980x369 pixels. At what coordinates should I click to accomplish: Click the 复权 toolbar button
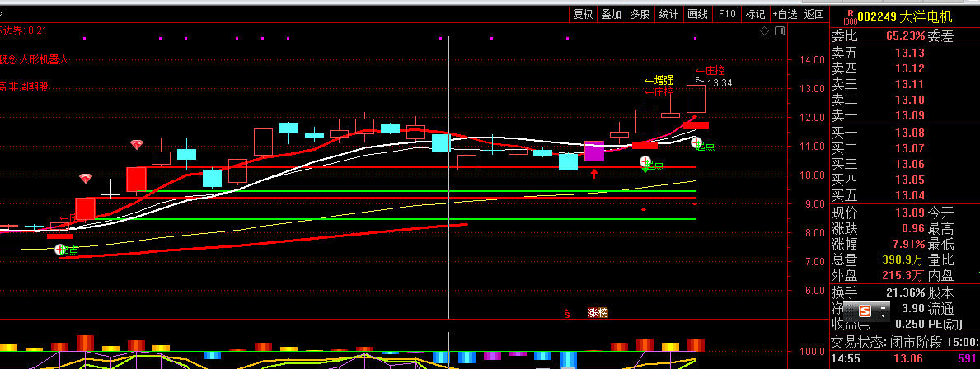[584, 14]
